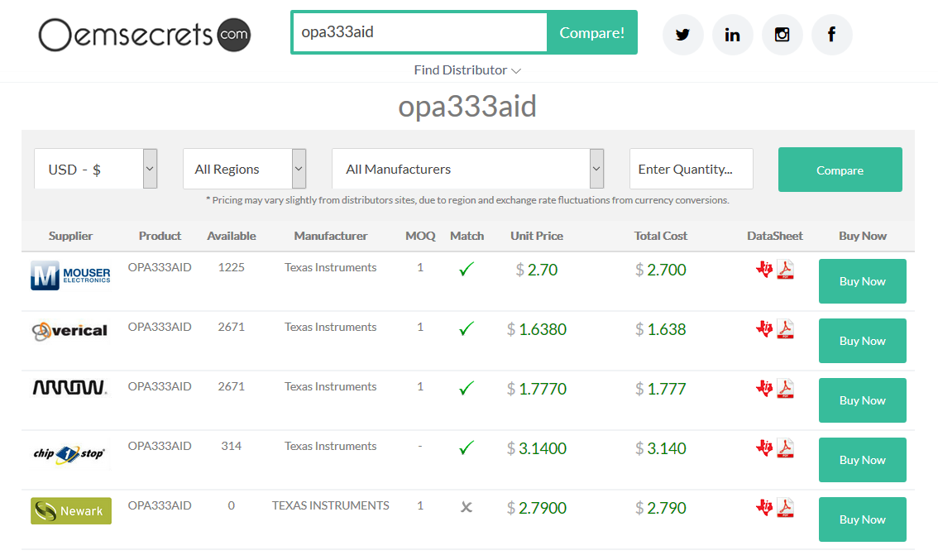This screenshot has height=560, width=938.
Task: Sort by Product column header
Action: click(160, 236)
